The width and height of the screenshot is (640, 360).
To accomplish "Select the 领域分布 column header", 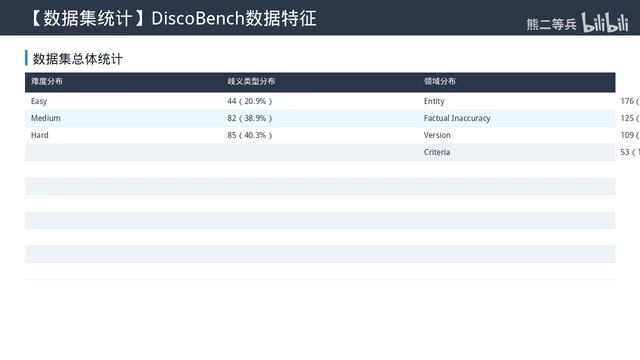I will [440, 81].
